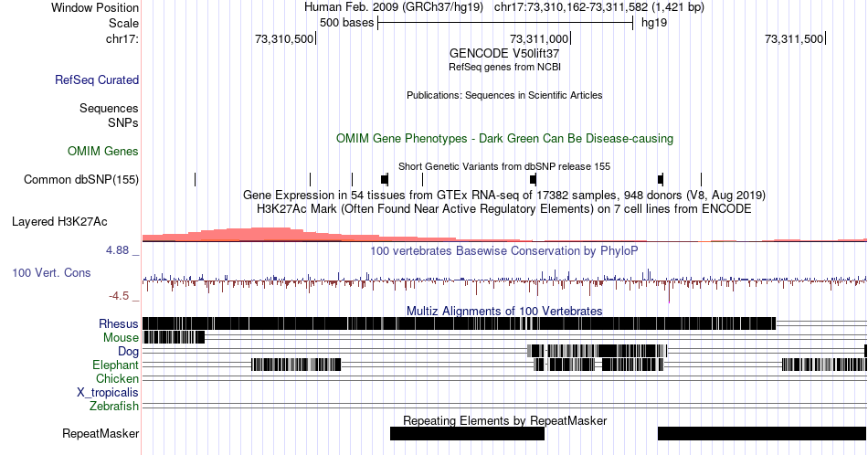The image size is (868, 455).
Task: Select the Layered H3K27Ac track label
Action: [59, 221]
